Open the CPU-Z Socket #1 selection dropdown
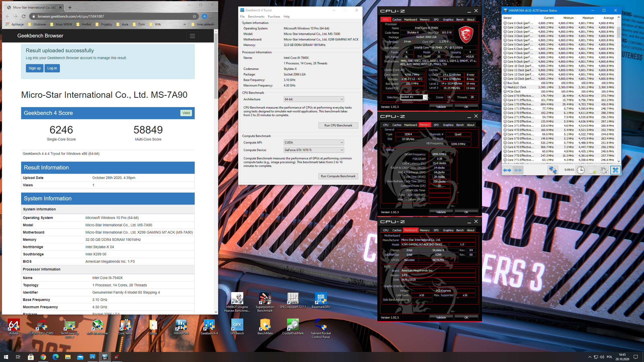644x362 pixels. (414, 97)
